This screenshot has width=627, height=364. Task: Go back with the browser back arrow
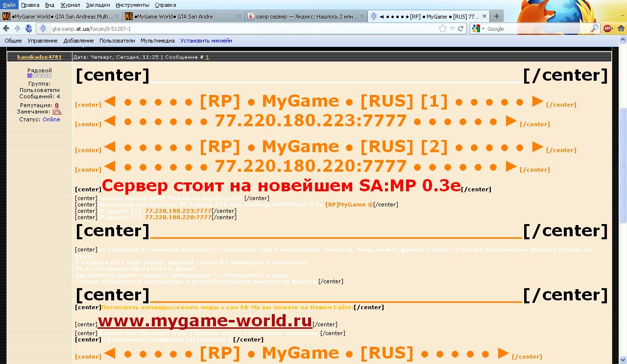click(6, 29)
